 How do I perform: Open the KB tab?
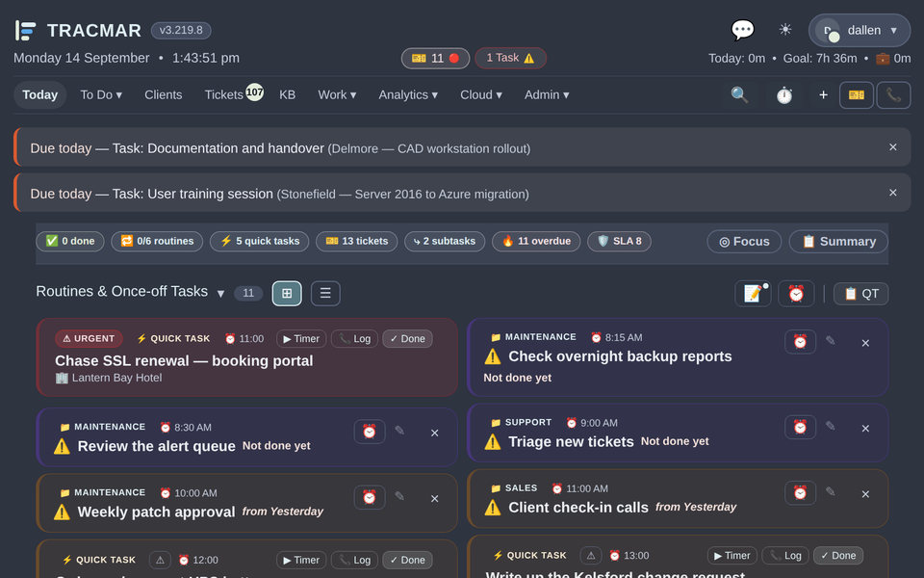pos(287,95)
